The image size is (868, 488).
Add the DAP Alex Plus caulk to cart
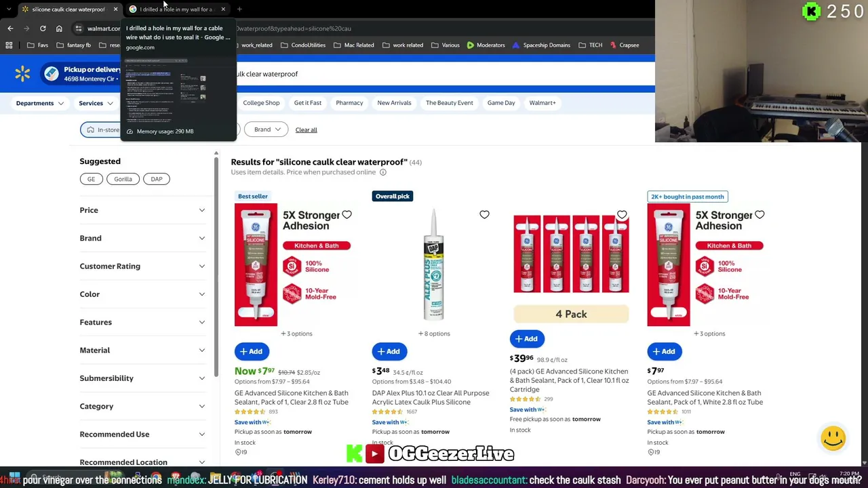click(x=389, y=351)
